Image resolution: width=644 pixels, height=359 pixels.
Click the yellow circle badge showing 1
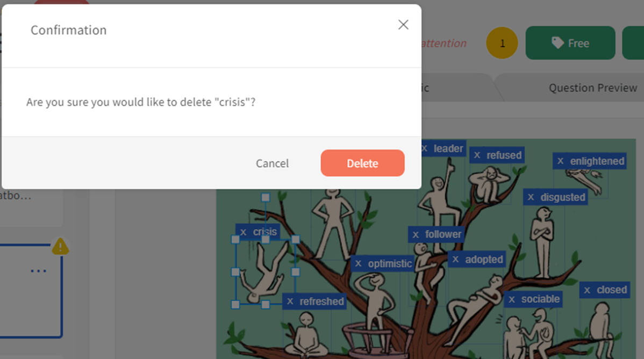click(502, 43)
